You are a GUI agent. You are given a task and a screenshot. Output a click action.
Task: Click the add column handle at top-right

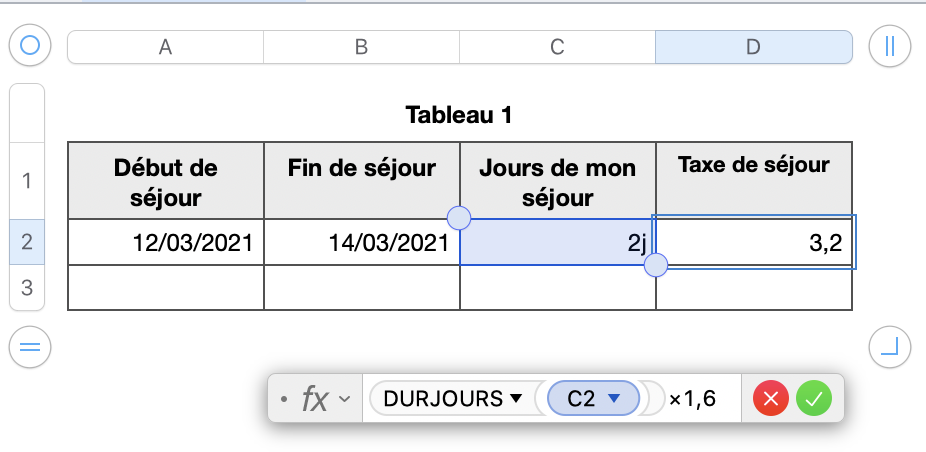point(889,46)
